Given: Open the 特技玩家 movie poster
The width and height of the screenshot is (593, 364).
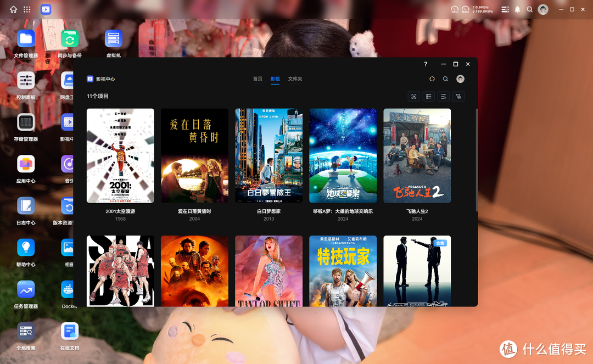Looking at the screenshot, I should tap(343, 271).
